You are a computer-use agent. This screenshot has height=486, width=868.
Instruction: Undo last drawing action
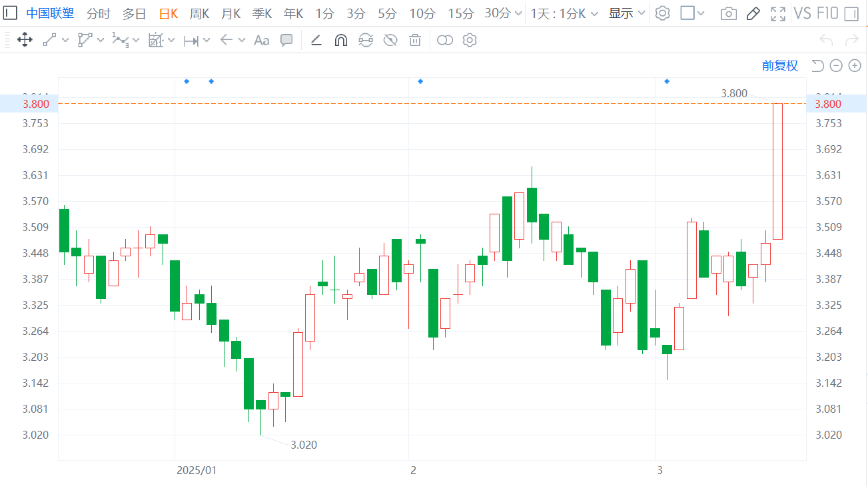(x=826, y=41)
